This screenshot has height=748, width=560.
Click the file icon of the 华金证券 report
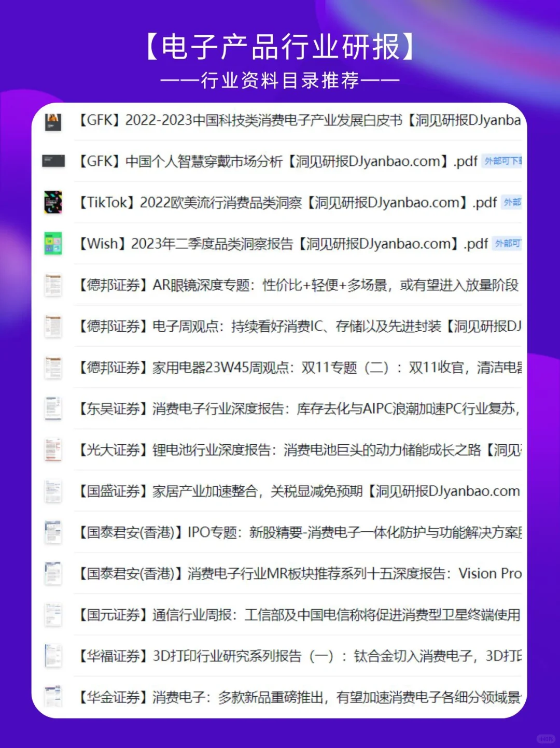(x=53, y=697)
